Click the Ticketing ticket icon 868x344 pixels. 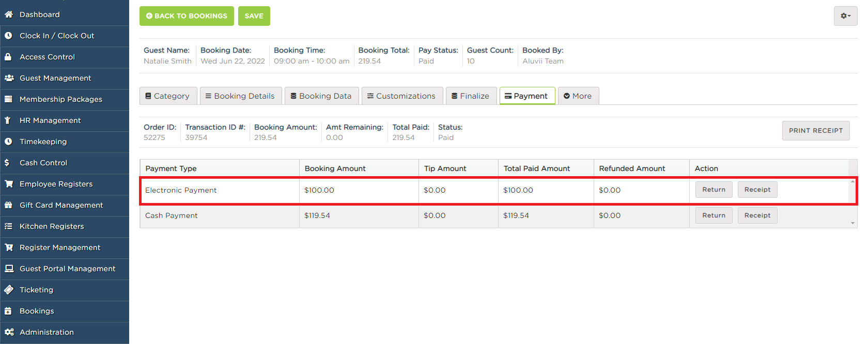[9, 290]
